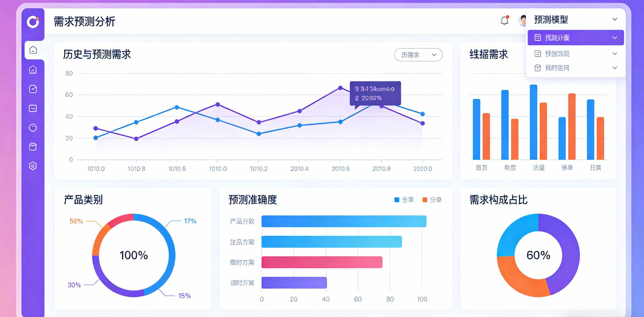Select the highlighted 搜测分面 item
The height and width of the screenshot is (317, 644).
(x=574, y=37)
